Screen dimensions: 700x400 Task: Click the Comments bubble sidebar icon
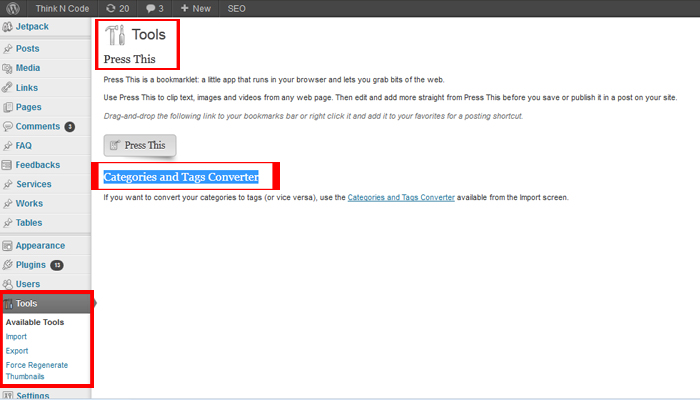7,126
